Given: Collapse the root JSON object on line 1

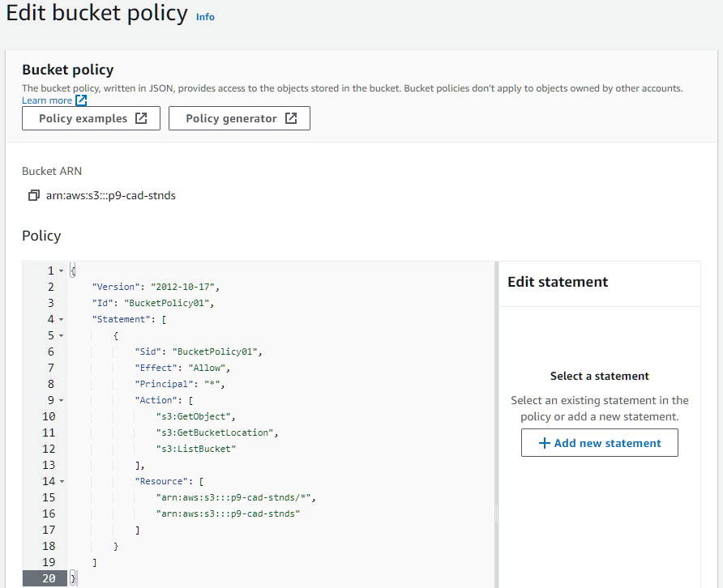Looking at the screenshot, I should (x=61, y=271).
